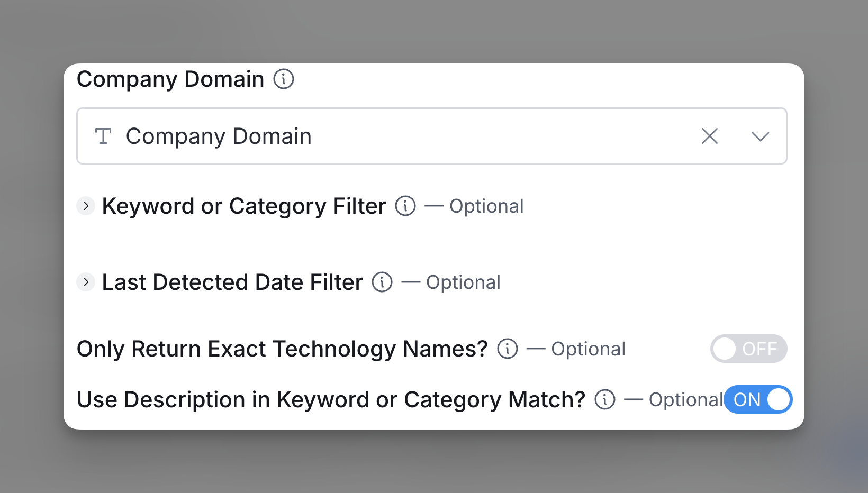Click the text type T icon
868x493 pixels.
point(103,136)
